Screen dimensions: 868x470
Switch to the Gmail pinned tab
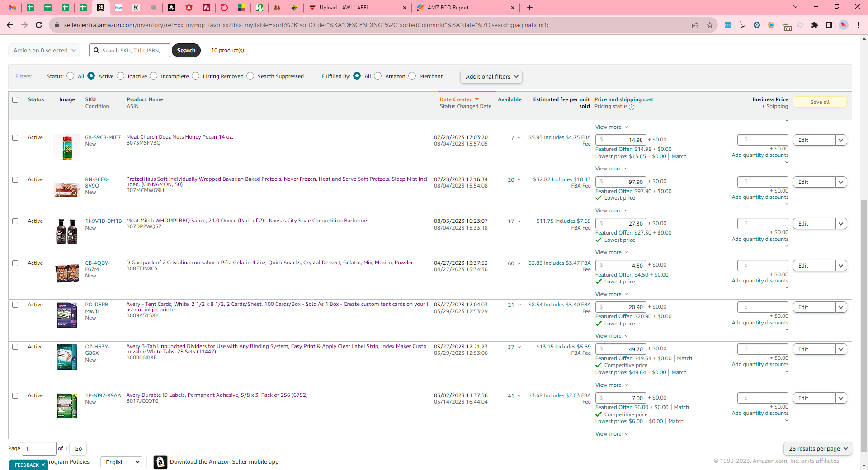click(13, 8)
